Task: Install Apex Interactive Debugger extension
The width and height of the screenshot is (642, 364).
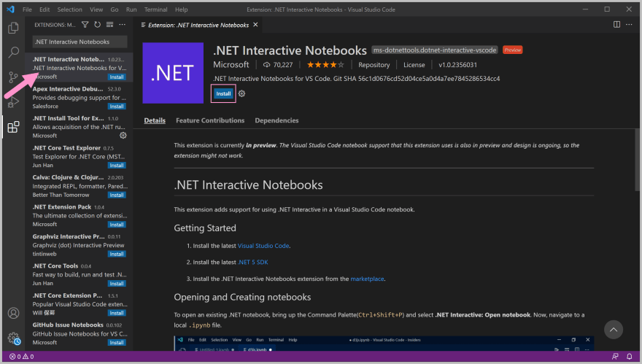Action: [117, 107]
